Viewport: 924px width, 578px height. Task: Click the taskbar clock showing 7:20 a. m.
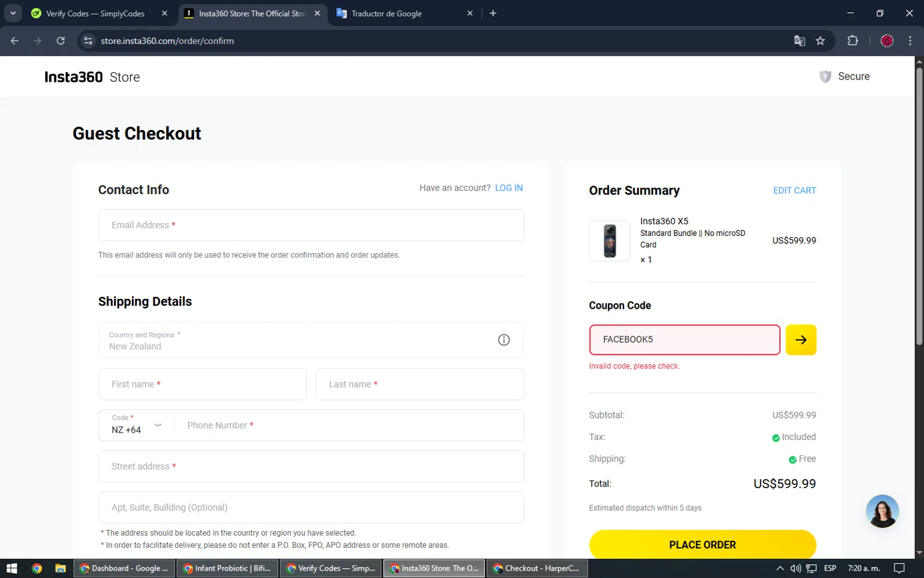tap(864, 568)
